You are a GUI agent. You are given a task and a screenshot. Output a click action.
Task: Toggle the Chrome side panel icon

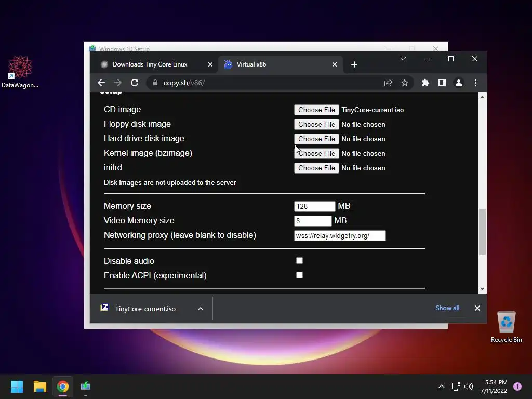(442, 83)
